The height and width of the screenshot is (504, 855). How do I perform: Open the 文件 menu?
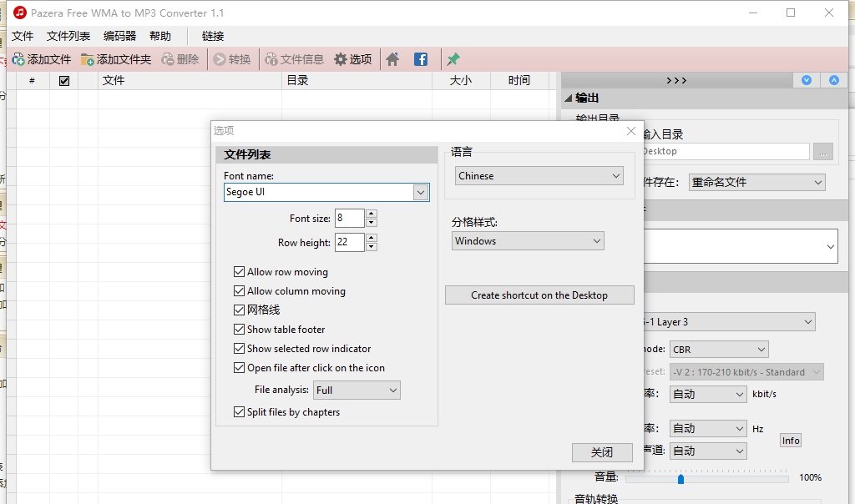23,36
